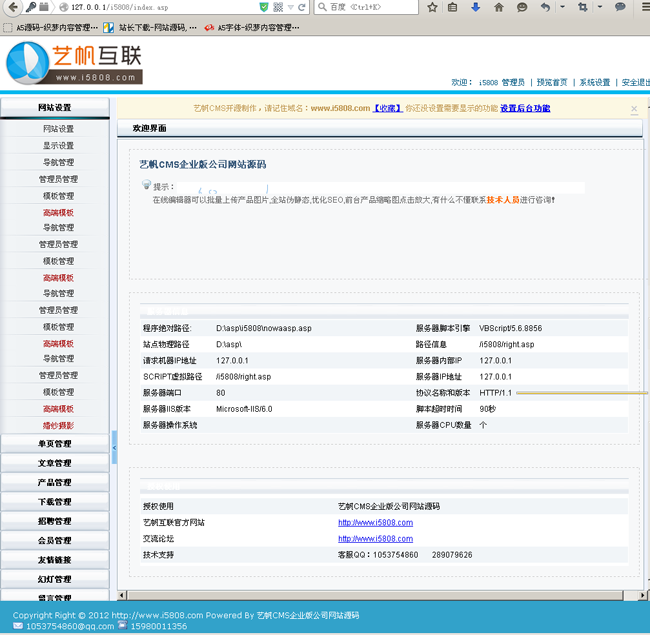Click the 客服QQ: 1053754860 text
Viewport: 650px width, 635px height.
(x=378, y=555)
